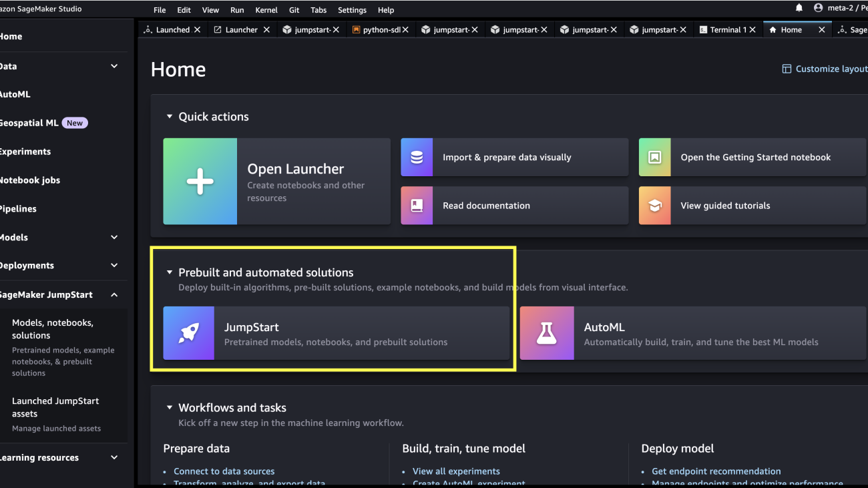Image resolution: width=868 pixels, height=488 pixels.
Task: Close the Home tab
Action: [822, 30]
